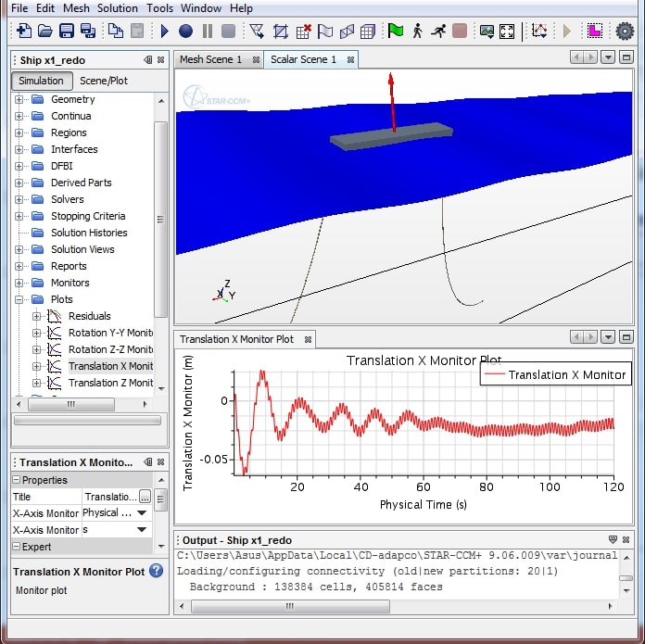Expand the Regions folder node

[19, 133]
